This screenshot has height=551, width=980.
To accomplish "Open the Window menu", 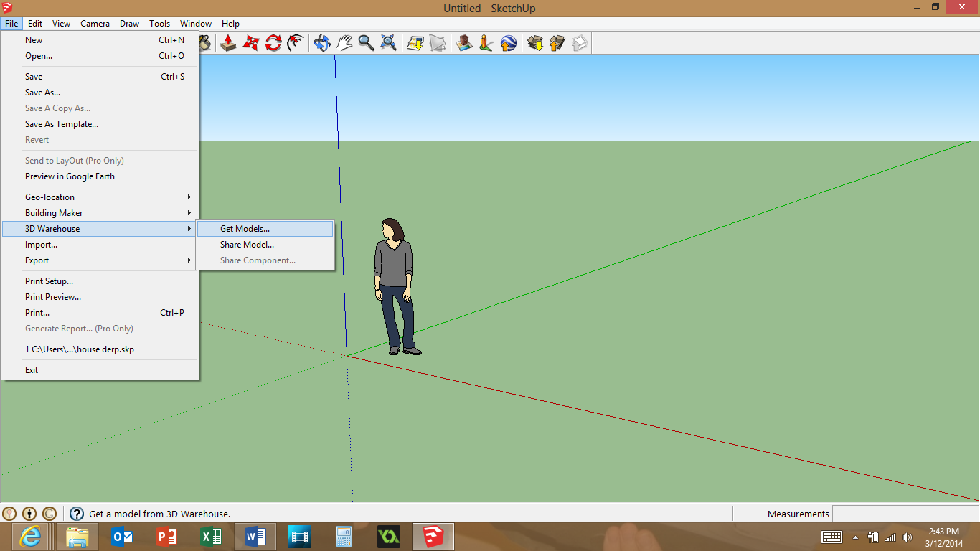I will (196, 24).
